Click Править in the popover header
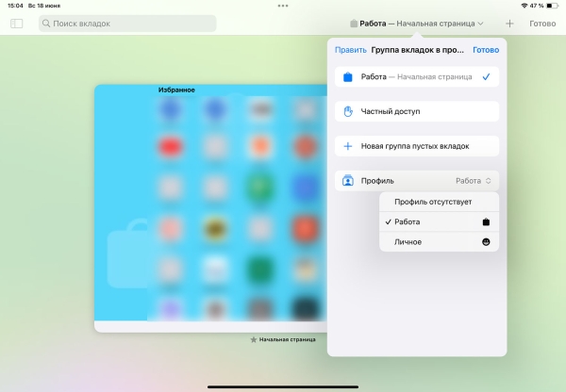The image size is (566, 392). [350, 50]
